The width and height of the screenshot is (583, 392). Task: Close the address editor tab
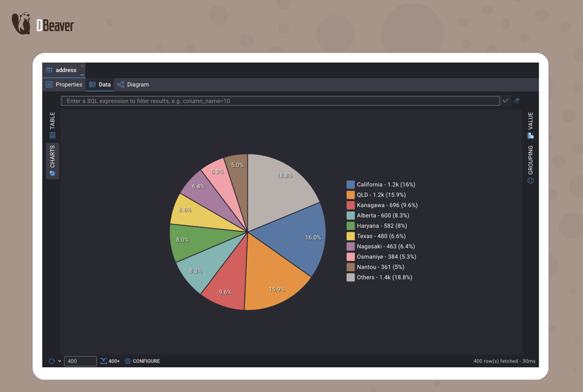[82, 66]
